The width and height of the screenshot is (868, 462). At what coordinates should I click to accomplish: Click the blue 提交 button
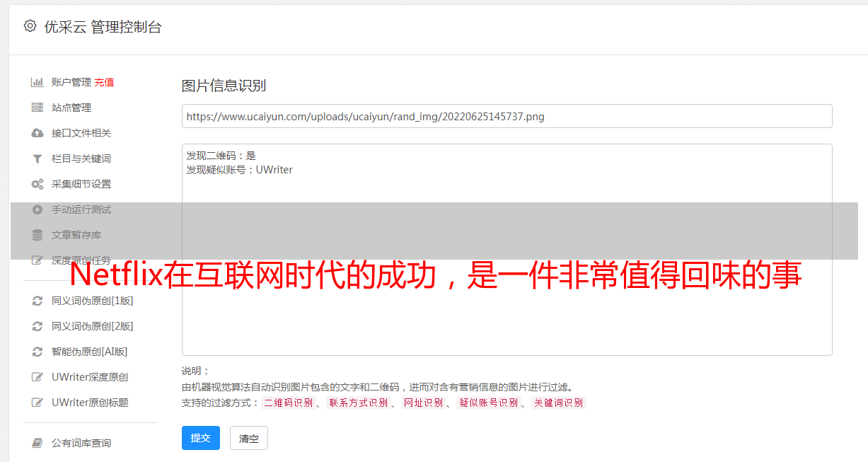201,438
